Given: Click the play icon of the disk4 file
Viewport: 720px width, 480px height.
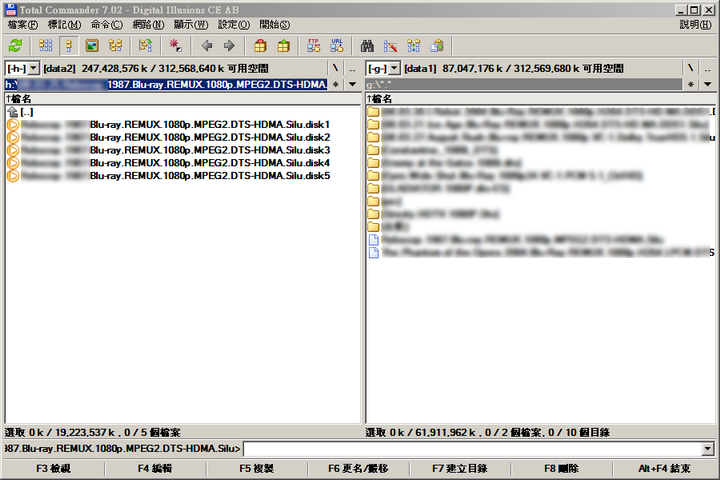Looking at the screenshot, I should pos(13,163).
